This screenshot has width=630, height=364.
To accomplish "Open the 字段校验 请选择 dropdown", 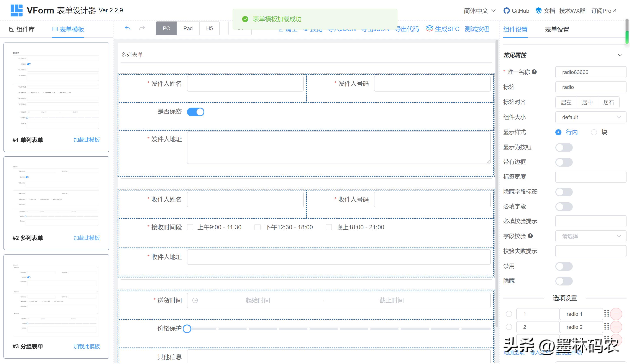I will point(591,236).
